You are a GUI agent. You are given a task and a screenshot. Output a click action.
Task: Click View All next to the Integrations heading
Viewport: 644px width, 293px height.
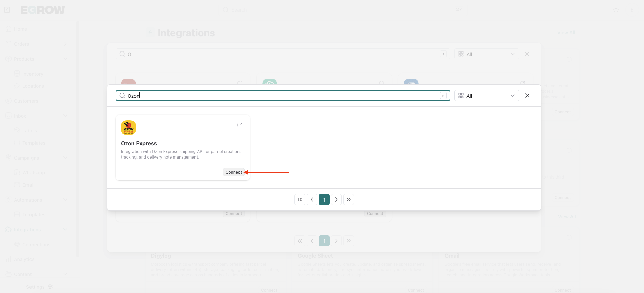[566, 33]
